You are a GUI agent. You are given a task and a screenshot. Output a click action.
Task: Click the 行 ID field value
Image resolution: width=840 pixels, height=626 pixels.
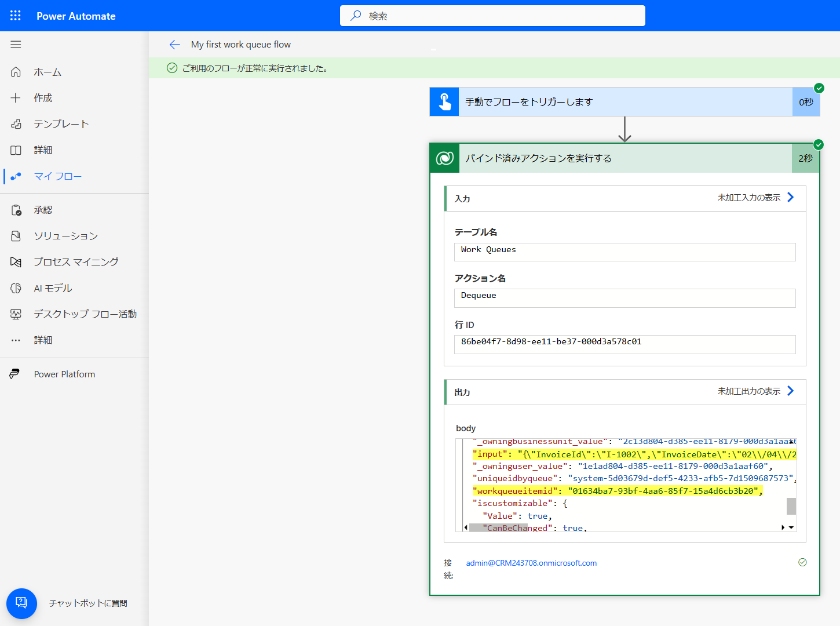tap(624, 344)
